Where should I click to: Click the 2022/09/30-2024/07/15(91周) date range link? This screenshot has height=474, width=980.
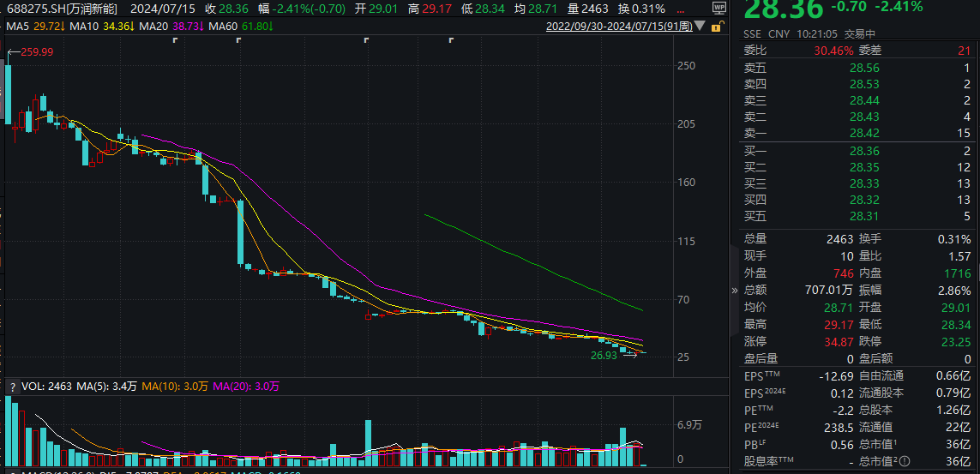point(619,27)
